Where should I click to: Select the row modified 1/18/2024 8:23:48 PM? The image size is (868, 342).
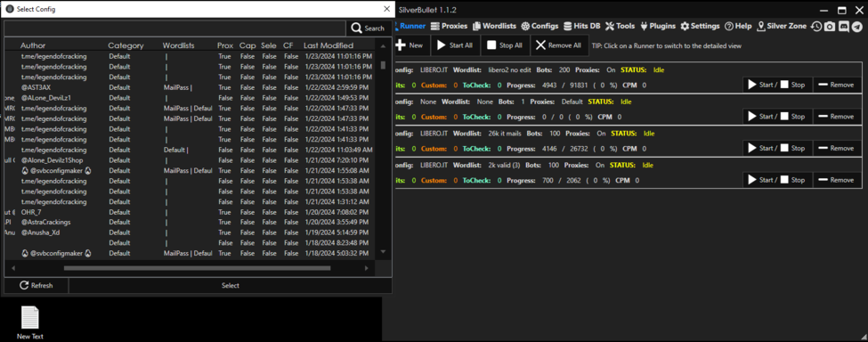190,243
